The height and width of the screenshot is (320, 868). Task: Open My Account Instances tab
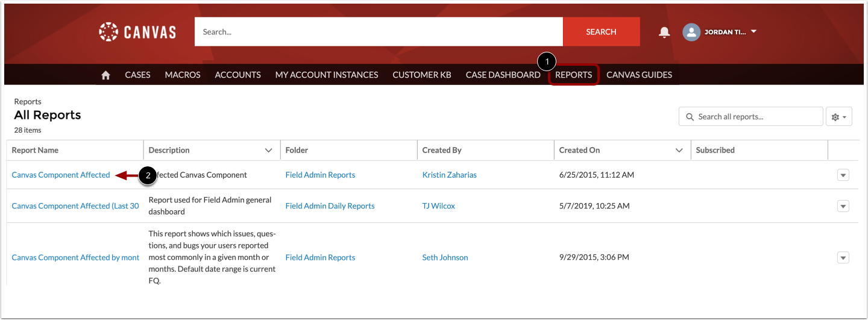tap(327, 75)
